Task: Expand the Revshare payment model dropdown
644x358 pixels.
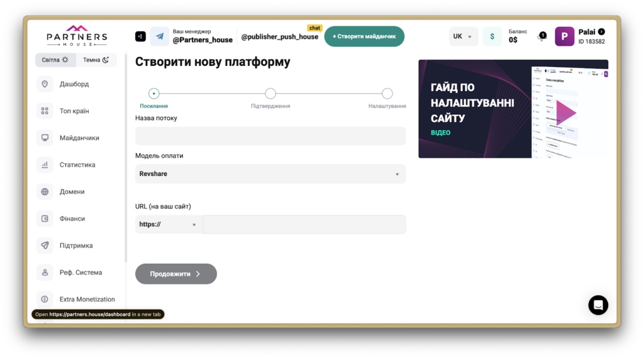Action: coord(270,174)
